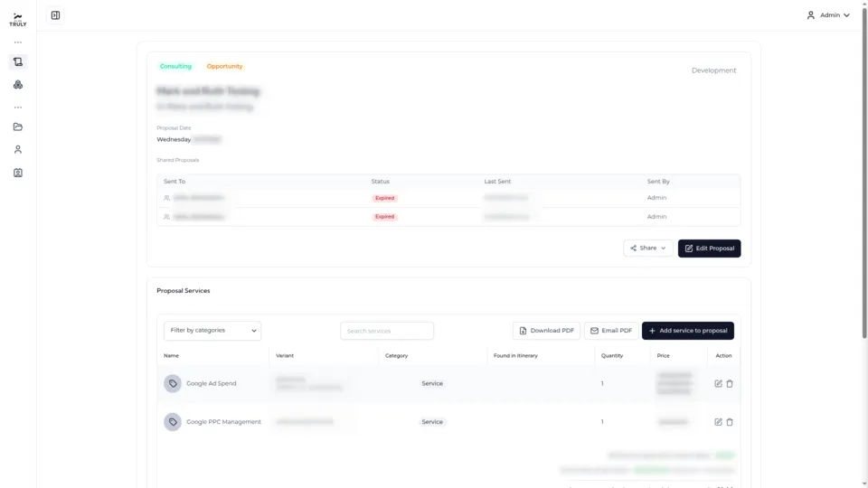Click the Action column header
868x488 pixels.
[723, 356]
